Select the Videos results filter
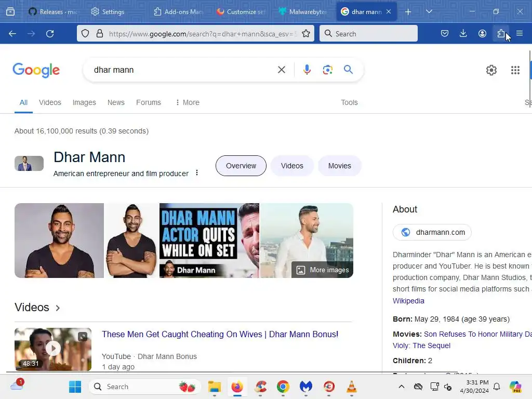Screen dimensions: 532x399 tap(50, 102)
